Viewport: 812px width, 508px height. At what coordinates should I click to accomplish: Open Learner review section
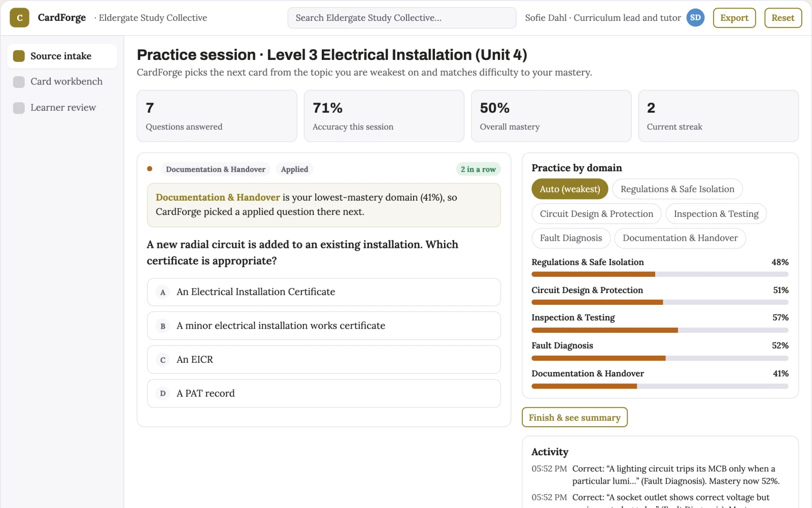pyautogui.click(x=62, y=108)
